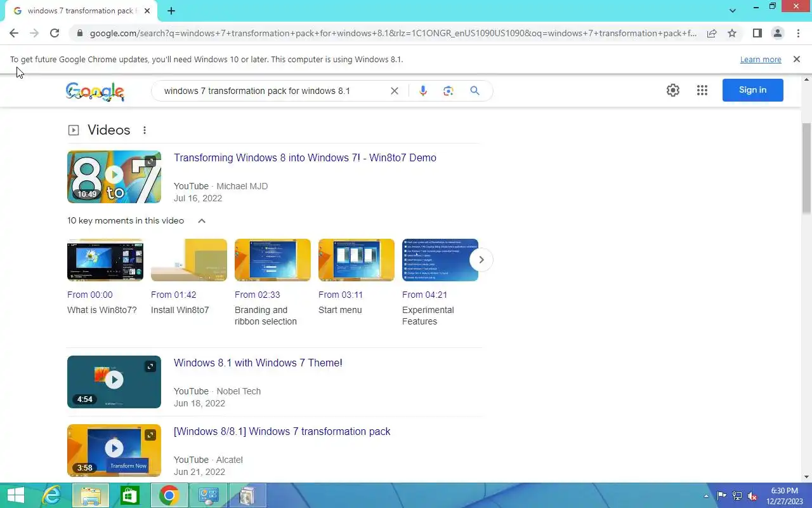Image resolution: width=812 pixels, height=508 pixels.
Task: Jump to the From 01:42 moment
Action: (174, 295)
